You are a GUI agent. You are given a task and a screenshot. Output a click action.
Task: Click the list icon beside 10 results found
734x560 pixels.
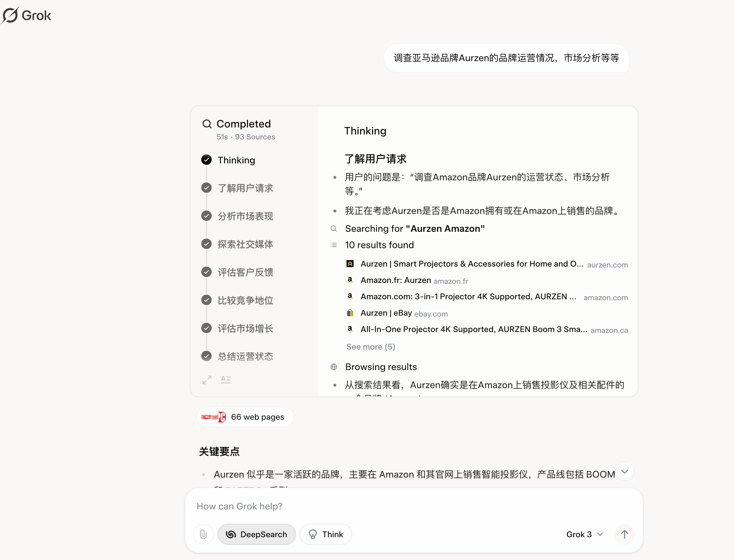coord(333,245)
